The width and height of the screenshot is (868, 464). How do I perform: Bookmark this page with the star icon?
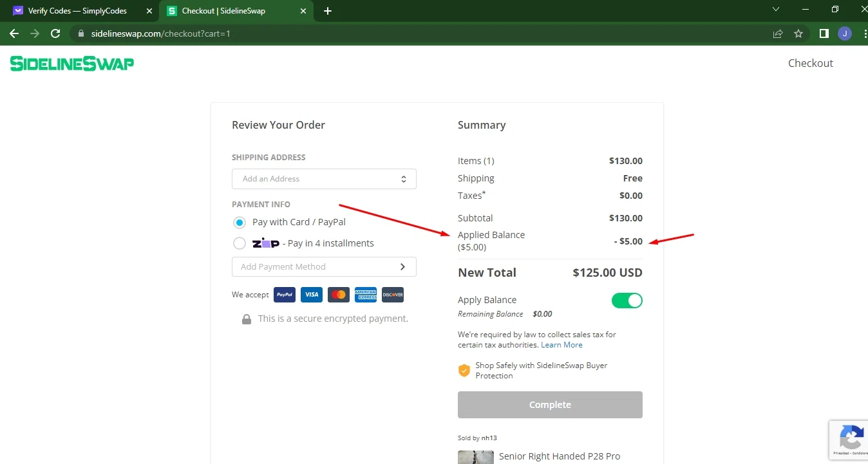point(798,33)
